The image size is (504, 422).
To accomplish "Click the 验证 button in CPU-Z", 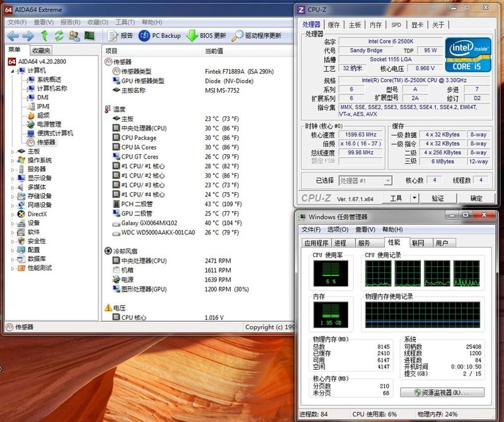I will (437, 198).
